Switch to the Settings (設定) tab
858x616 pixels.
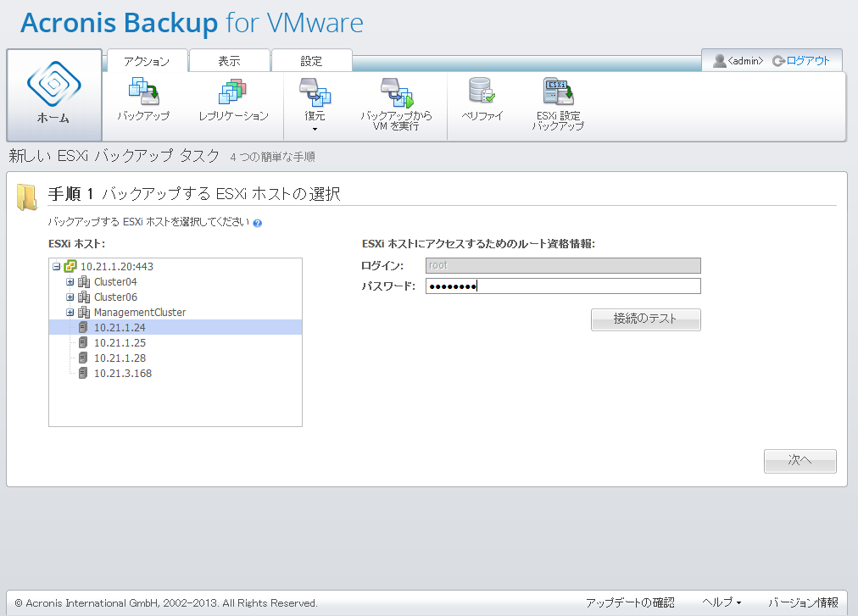(311, 61)
